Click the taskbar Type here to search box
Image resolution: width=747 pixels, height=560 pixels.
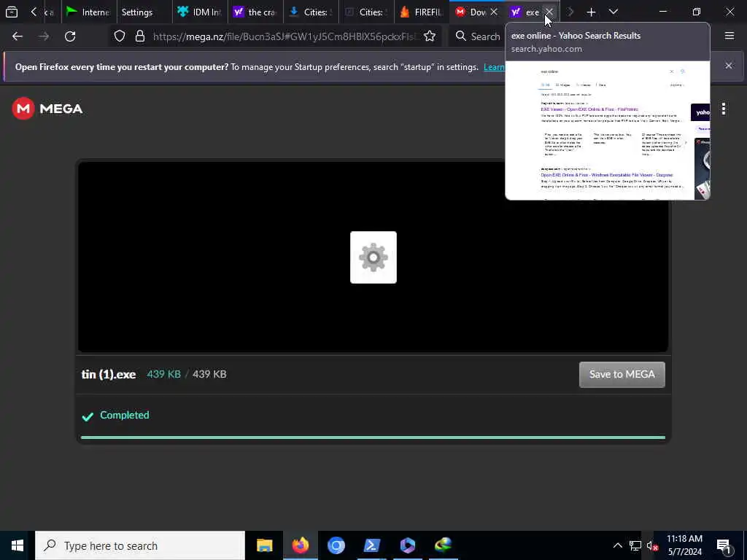coord(140,545)
